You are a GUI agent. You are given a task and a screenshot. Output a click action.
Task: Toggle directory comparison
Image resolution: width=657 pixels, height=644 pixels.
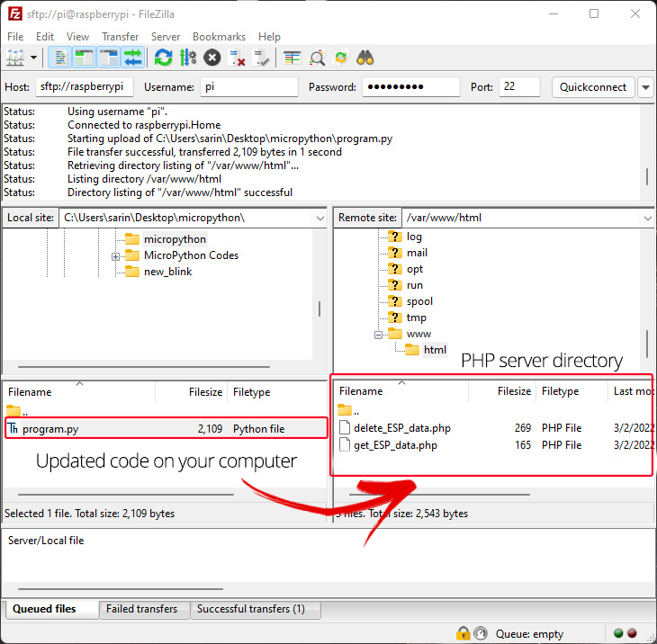[317, 58]
